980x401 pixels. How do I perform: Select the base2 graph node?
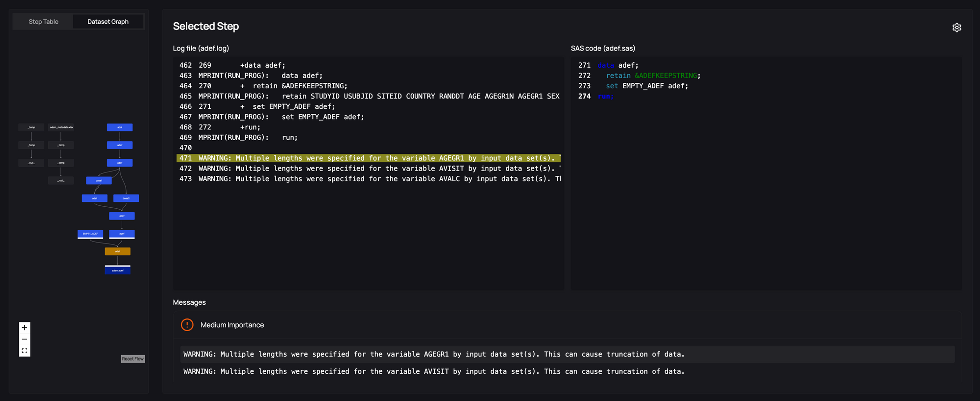[x=126, y=198]
